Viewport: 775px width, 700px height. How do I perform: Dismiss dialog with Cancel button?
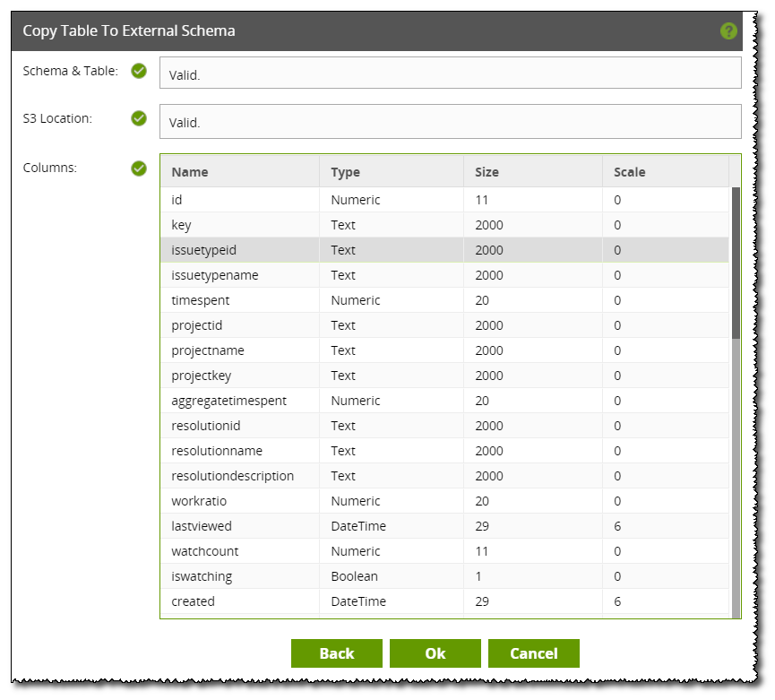click(x=534, y=653)
